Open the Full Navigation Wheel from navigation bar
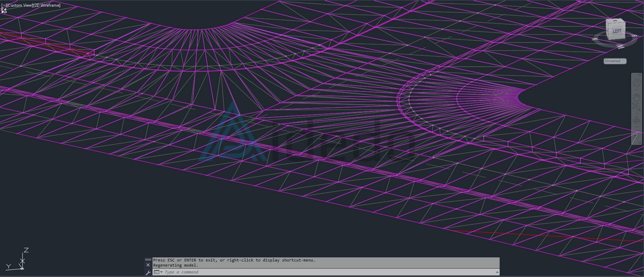 click(x=637, y=82)
